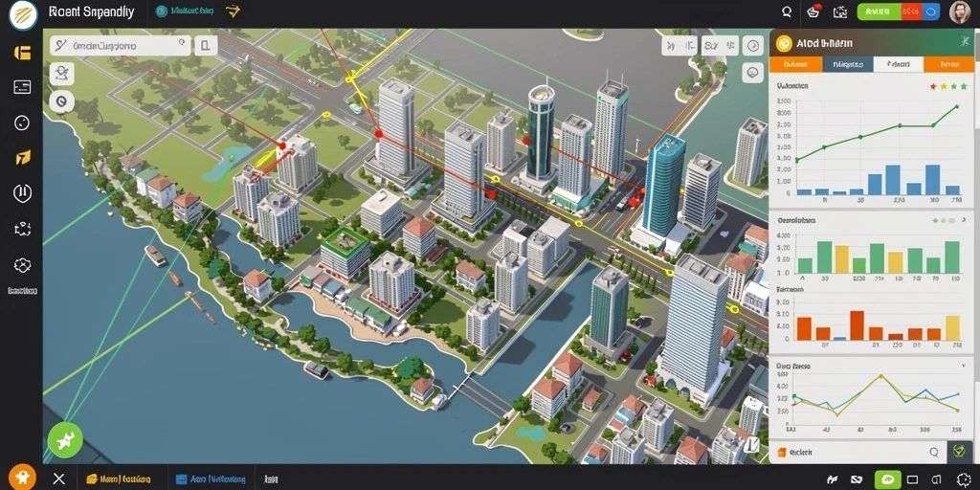Click the pause-shaped circle icon in sidebar
The height and width of the screenshot is (490, 980).
coord(22,193)
